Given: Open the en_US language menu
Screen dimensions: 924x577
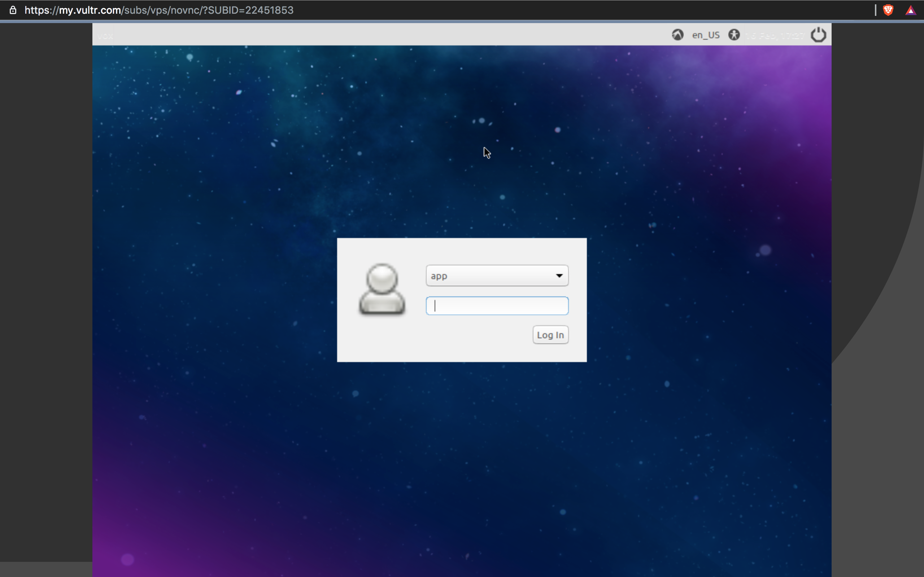Looking at the screenshot, I should pos(706,35).
